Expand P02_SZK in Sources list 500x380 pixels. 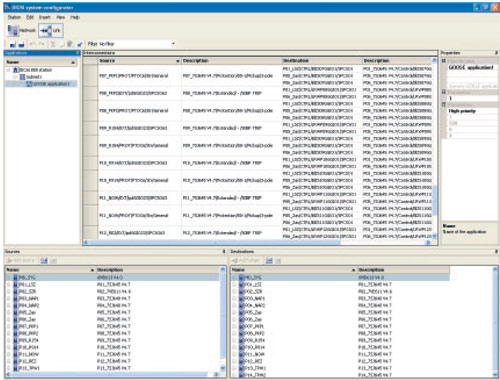coord(9,291)
